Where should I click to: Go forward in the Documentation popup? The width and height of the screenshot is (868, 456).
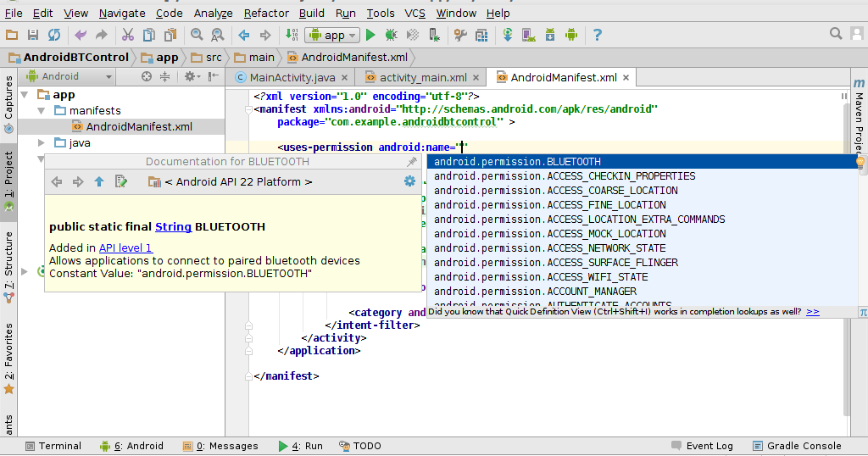[x=77, y=182]
